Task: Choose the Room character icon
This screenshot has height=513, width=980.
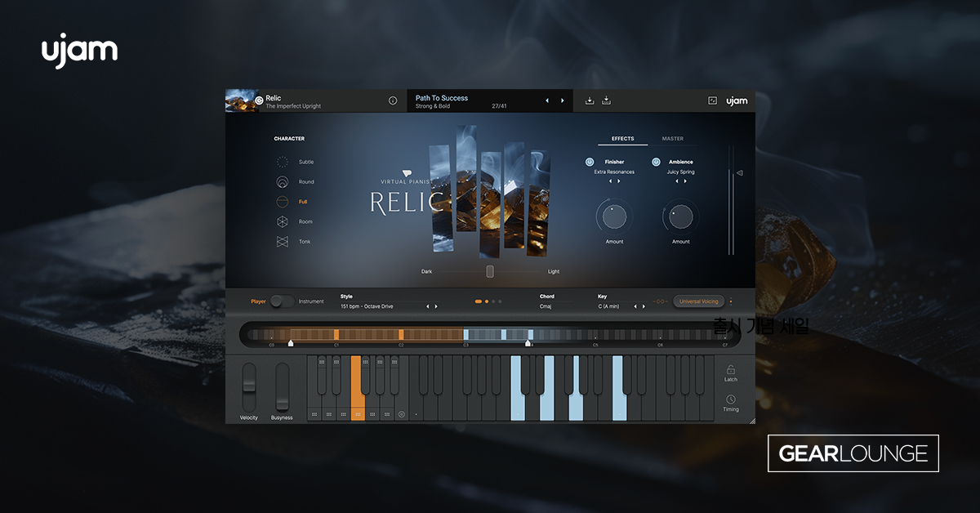Action: pos(281,221)
